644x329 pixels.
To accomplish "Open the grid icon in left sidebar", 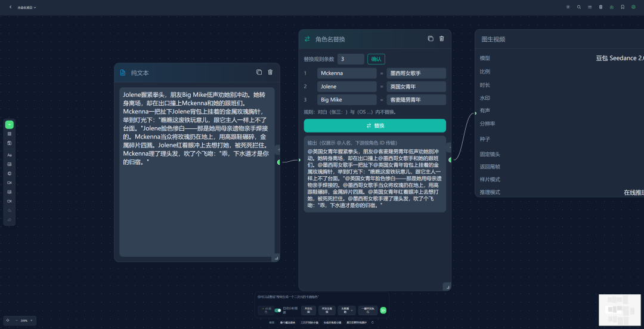I will pyautogui.click(x=10, y=134).
